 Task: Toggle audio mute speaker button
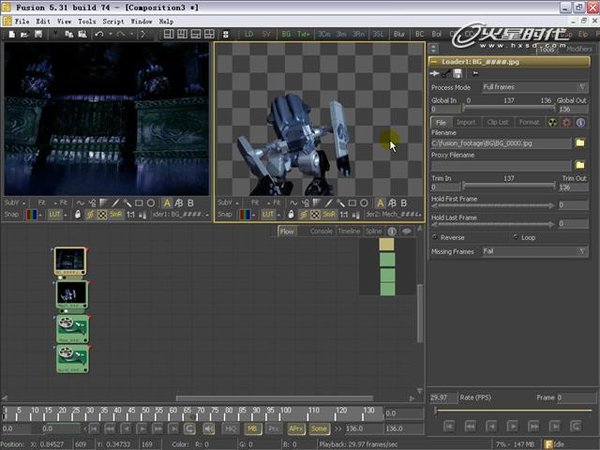pos(209,429)
